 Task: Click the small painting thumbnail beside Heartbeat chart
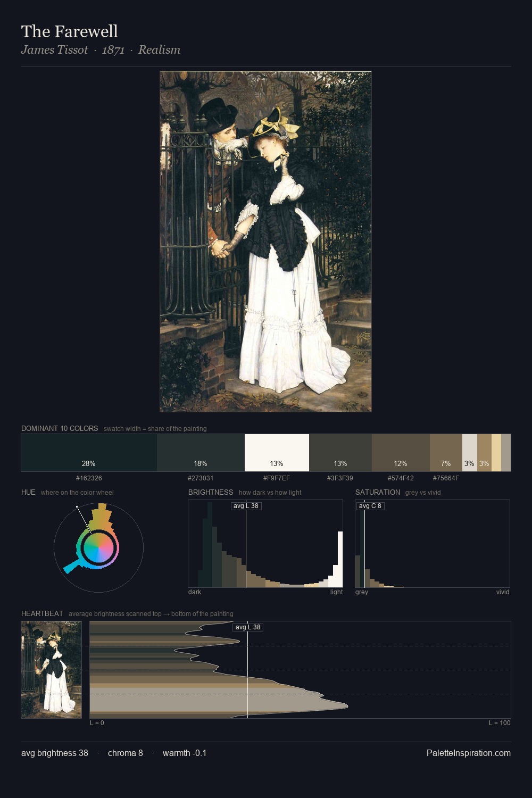[51, 670]
